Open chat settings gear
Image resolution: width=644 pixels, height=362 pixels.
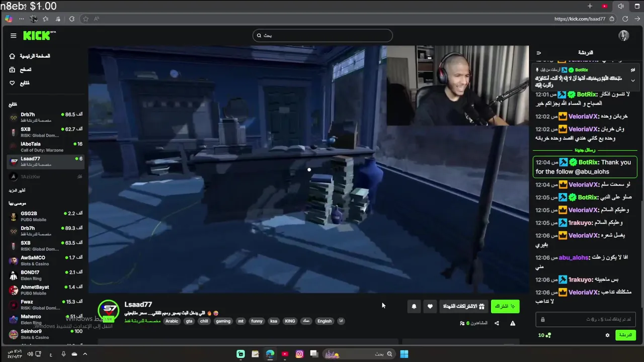(x=607, y=335)
